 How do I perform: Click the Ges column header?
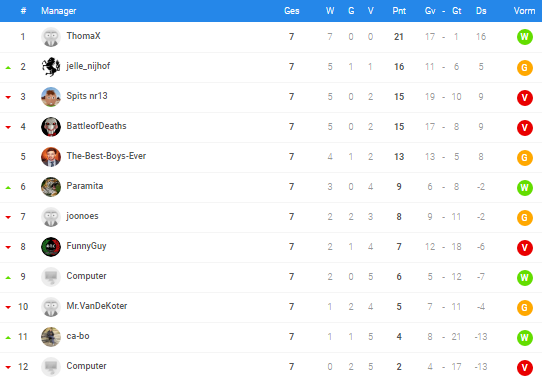[x=291, y=11]
